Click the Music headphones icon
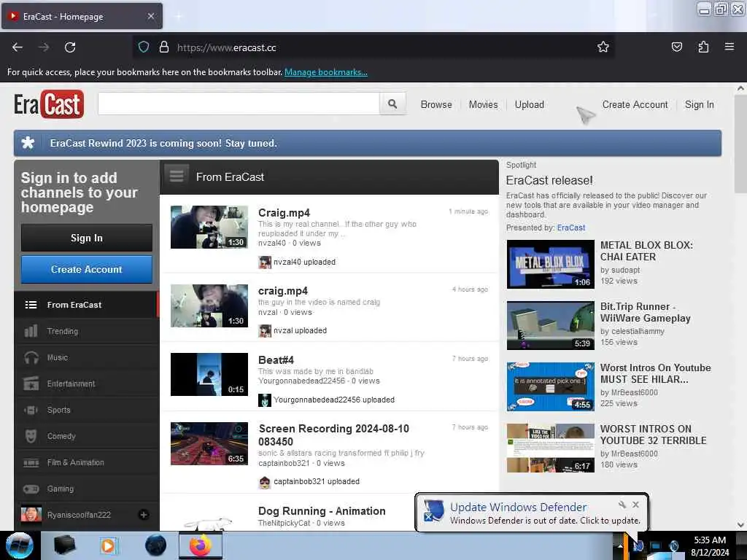Image resolution: width=747 pixels, height=560 pixels. (31, 357)
